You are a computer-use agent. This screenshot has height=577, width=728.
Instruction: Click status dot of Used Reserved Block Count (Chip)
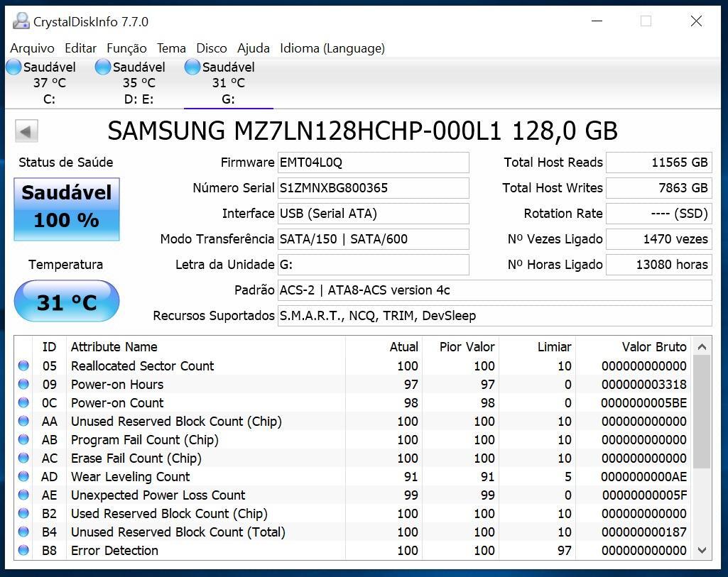coord(23,513)
